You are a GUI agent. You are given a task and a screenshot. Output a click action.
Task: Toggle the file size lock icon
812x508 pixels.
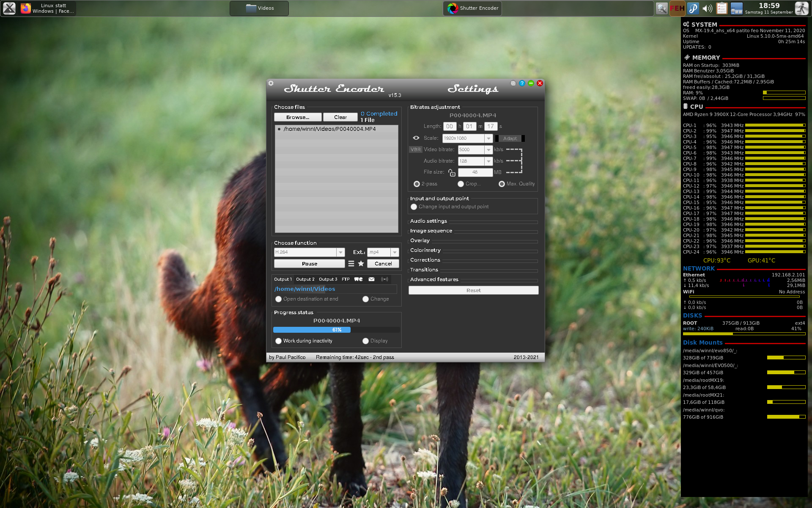452,172
